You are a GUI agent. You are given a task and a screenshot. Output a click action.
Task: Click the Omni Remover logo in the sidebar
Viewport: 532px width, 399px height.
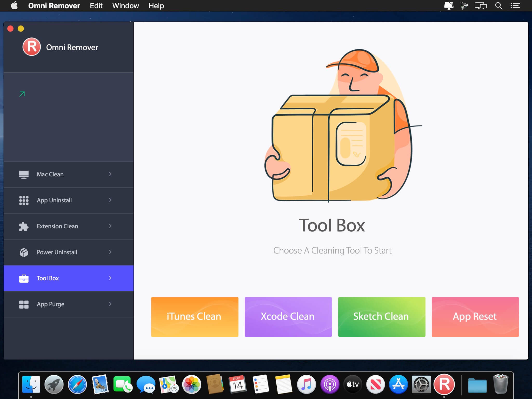pos(32,47)
